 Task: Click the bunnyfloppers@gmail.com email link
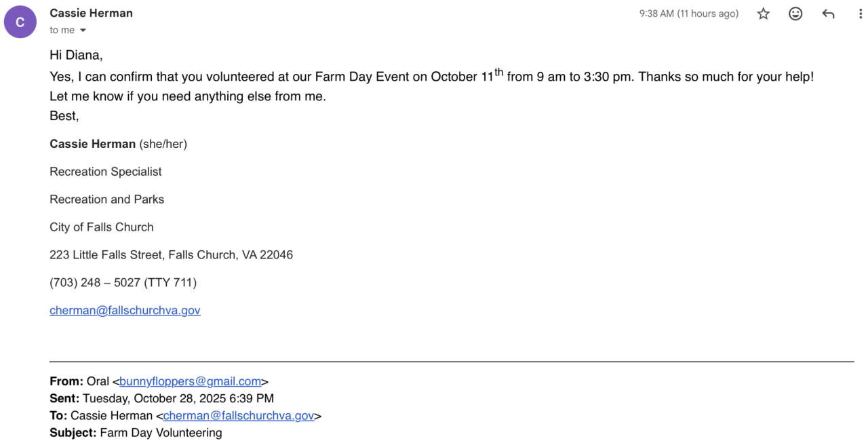pos(191,382)
